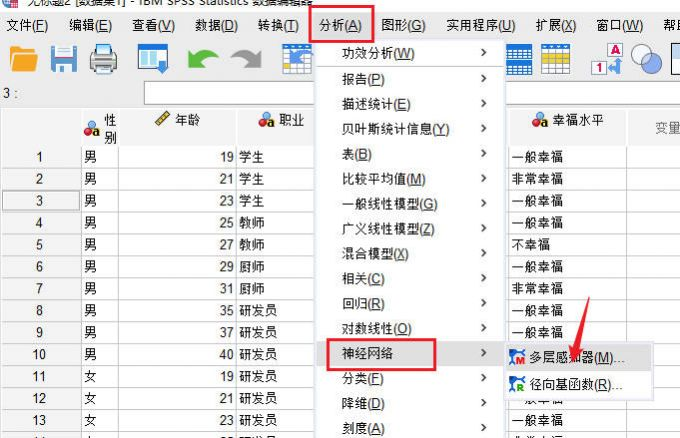Viewport: 680px width, 438px height.
Task: Select row number 5 header
Action: click(39, 244)
